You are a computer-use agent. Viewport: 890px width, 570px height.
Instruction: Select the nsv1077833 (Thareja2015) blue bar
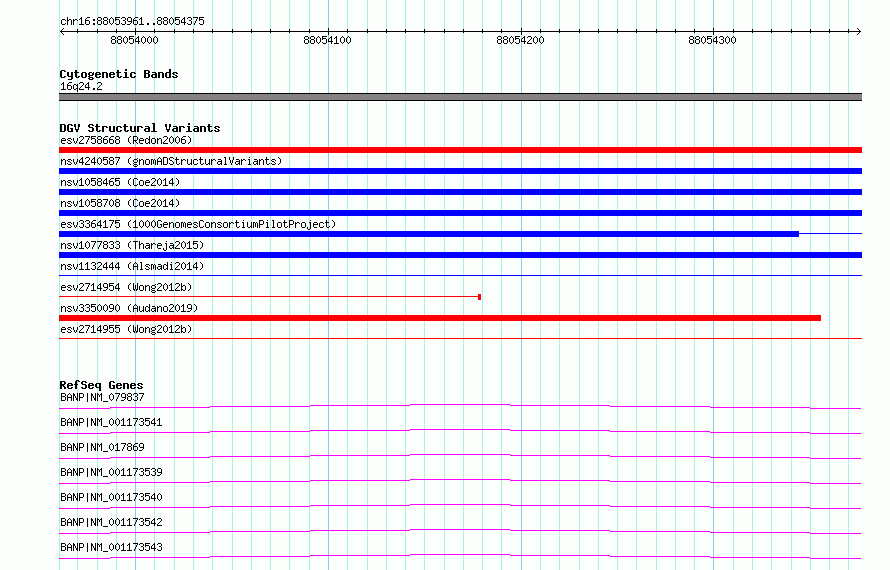coord(460,255)
